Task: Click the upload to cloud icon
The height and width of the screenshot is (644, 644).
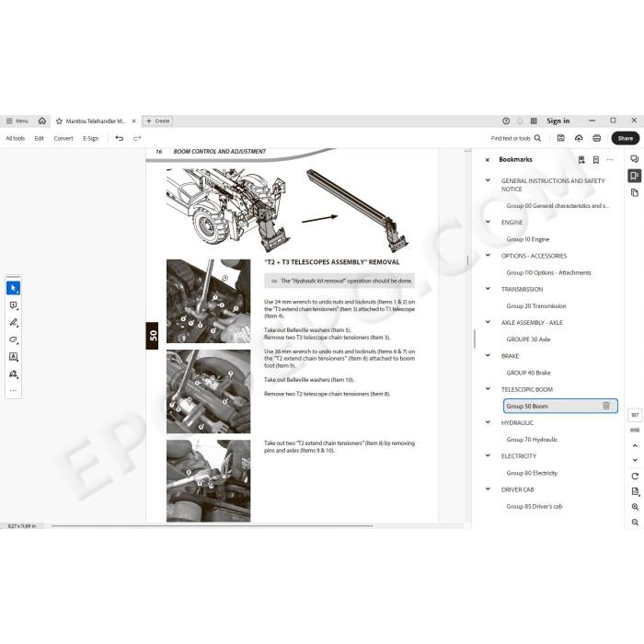Action: [579, 138]
